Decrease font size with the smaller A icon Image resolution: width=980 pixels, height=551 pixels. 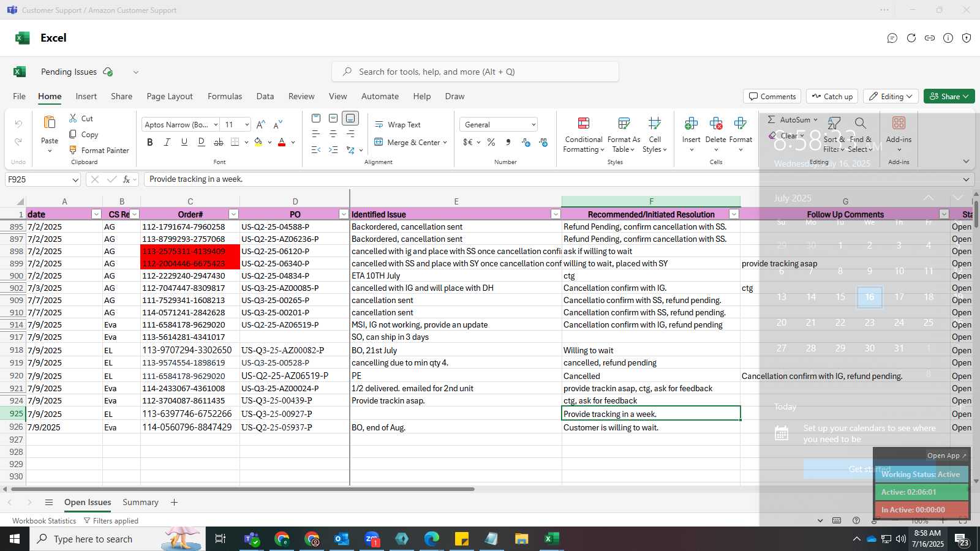coord(278,124)
